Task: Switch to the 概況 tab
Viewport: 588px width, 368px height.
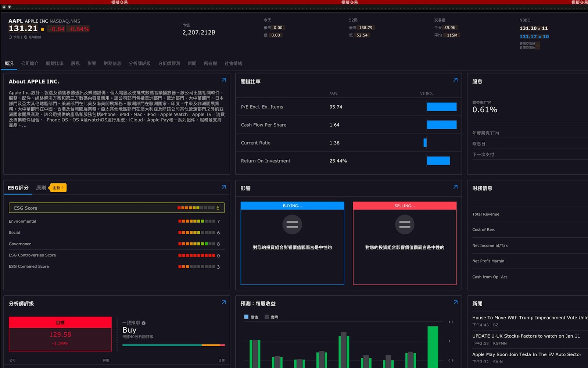Action: tap(9, 63)
